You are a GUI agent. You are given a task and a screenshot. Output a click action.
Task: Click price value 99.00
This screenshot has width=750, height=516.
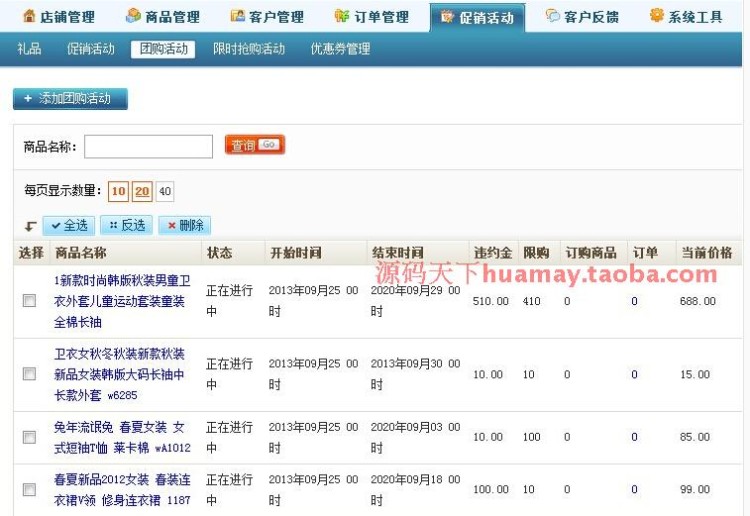coord(695,490)
